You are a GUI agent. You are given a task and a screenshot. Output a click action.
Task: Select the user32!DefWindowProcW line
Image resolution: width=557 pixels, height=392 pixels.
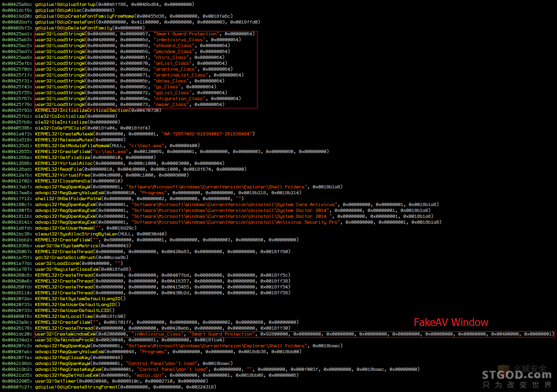coord(113,340)
